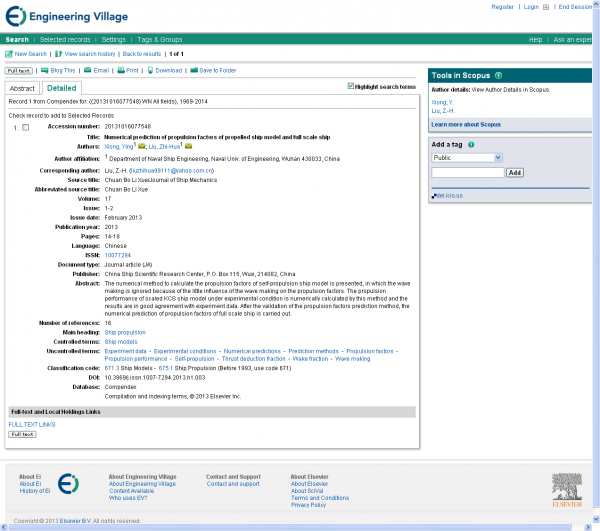Click the New Search icon
600x531 pixels.
pos(9,54)
